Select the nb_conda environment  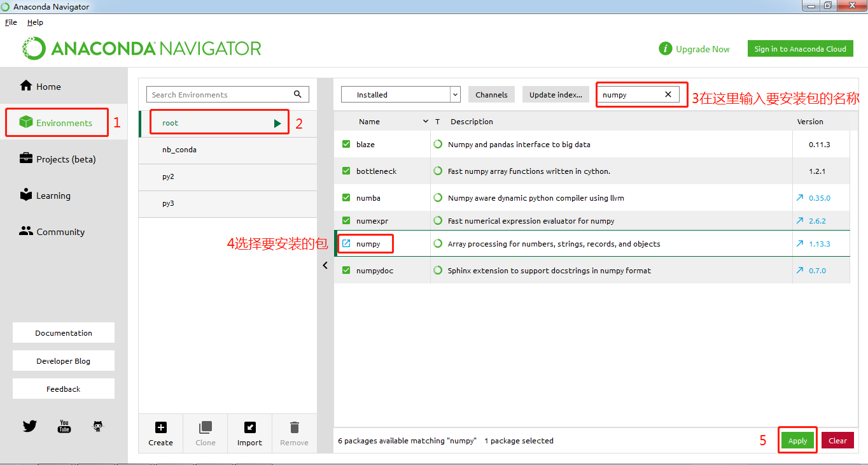point(228,150)
